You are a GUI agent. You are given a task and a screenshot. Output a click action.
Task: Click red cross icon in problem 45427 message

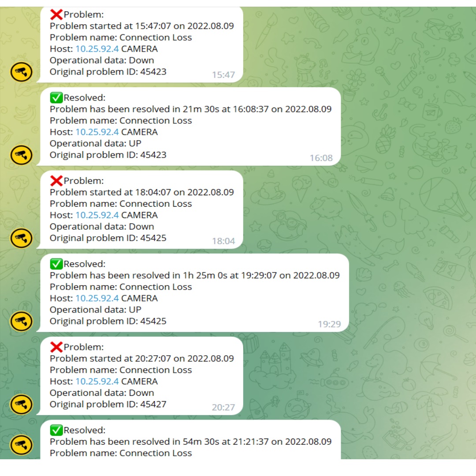(56, 347)
